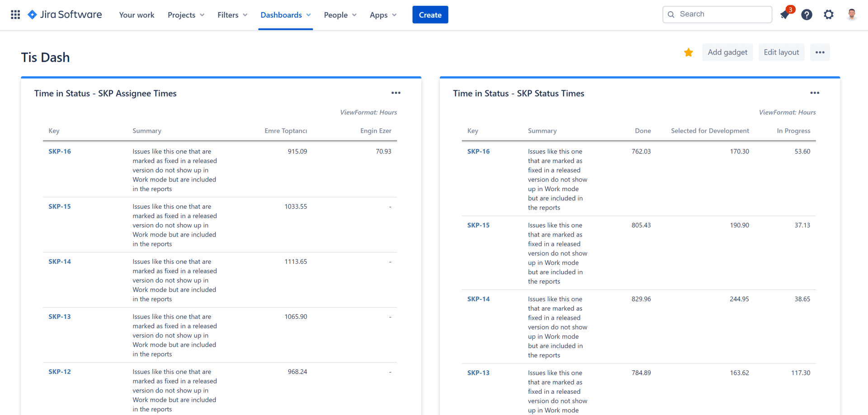Open SKP Status Times gadget menu
This screenshot has width=868, height=415.
point(815,93)
